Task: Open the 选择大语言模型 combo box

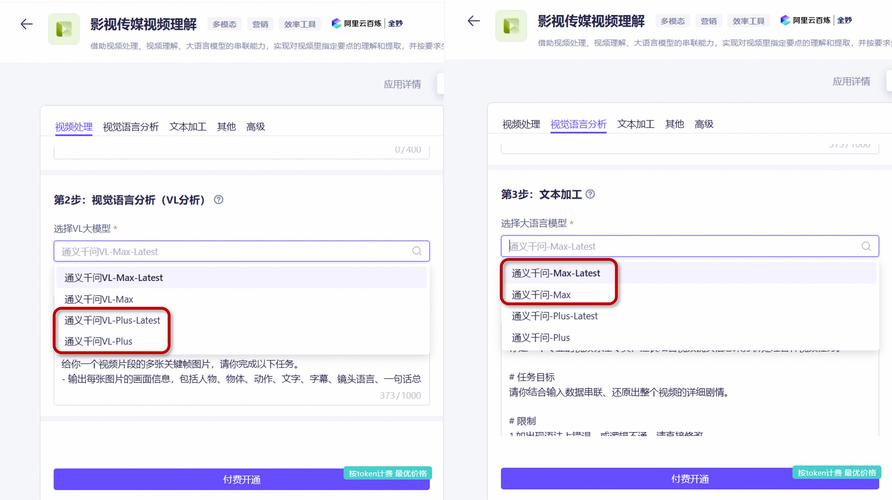Action: coord(689,246)
